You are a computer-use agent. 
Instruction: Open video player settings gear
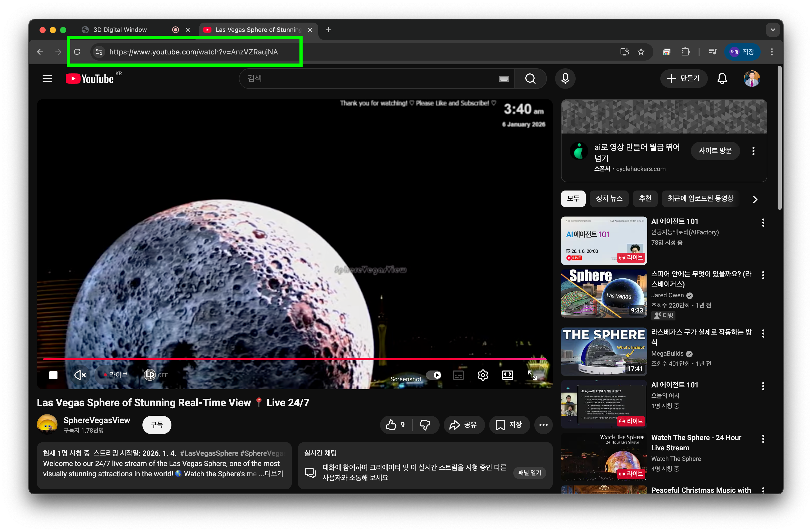[x=483, y=375]
